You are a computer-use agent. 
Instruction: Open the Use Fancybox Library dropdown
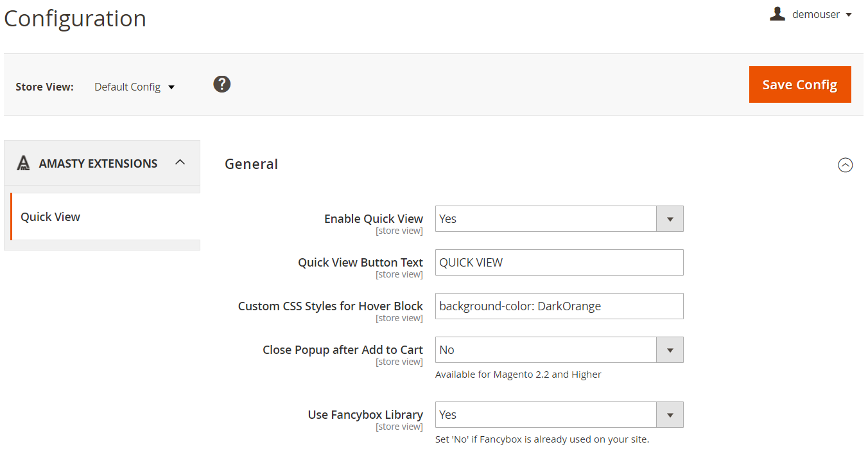pyautogui.click(x=559, y=414)
